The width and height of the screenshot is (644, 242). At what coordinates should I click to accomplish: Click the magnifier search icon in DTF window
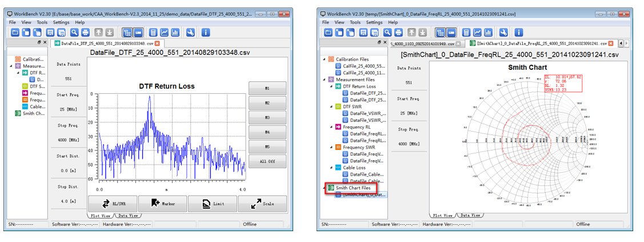74,33
